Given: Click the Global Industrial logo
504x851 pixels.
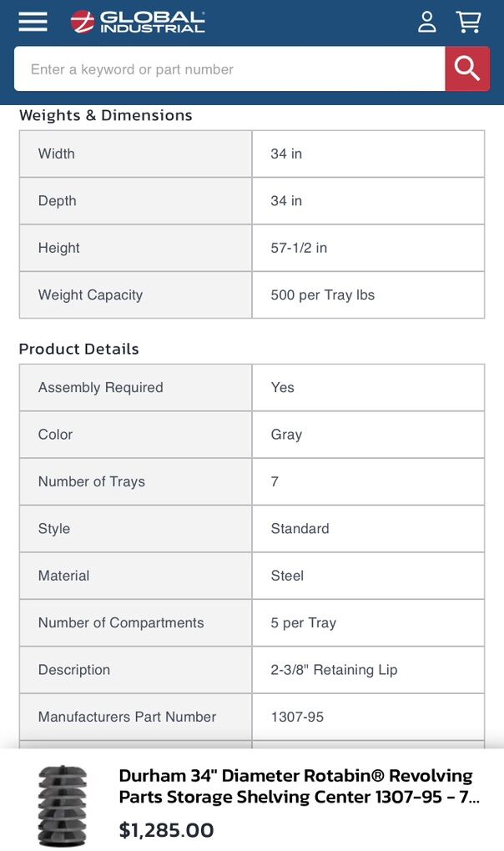Looking at the screenshot, I should tap(138, 22).
